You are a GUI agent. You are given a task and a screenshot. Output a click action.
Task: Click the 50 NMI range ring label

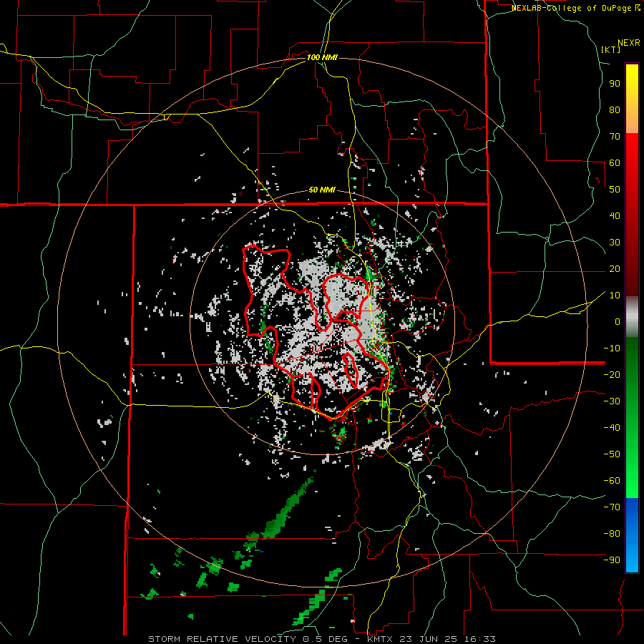322,190
